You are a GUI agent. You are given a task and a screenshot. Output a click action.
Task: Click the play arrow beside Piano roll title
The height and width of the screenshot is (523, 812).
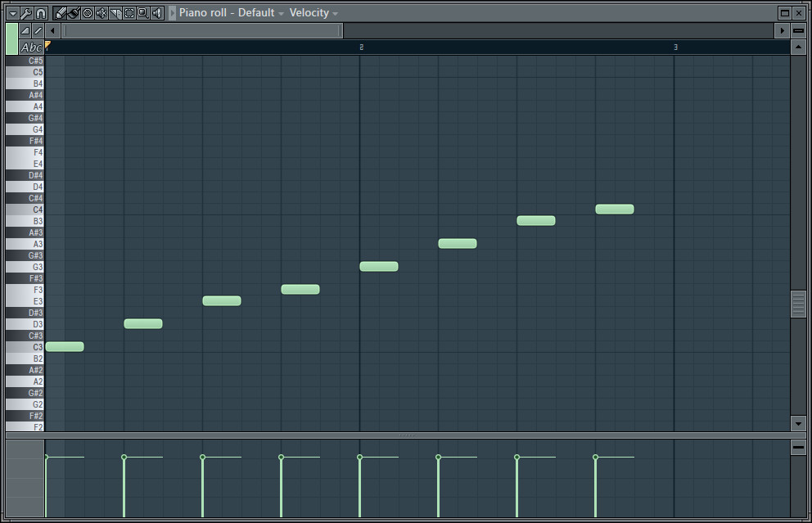click(x=173, y=13)
